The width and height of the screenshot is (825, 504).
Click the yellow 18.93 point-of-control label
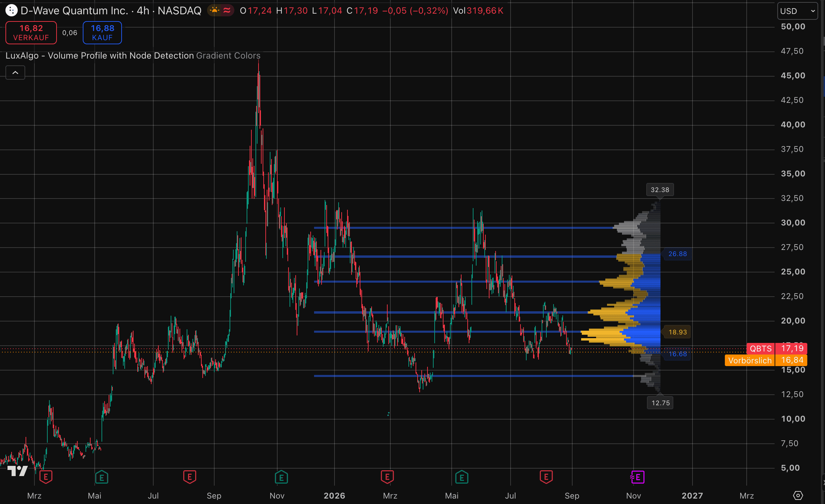[x=678, y=332]
